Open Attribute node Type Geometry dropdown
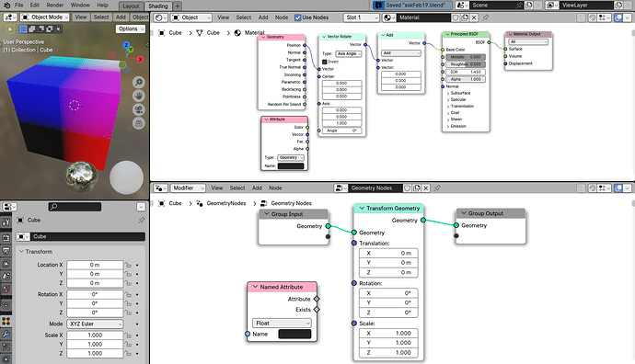The width and height of the screenshot is (635, 364). point(291,158)
